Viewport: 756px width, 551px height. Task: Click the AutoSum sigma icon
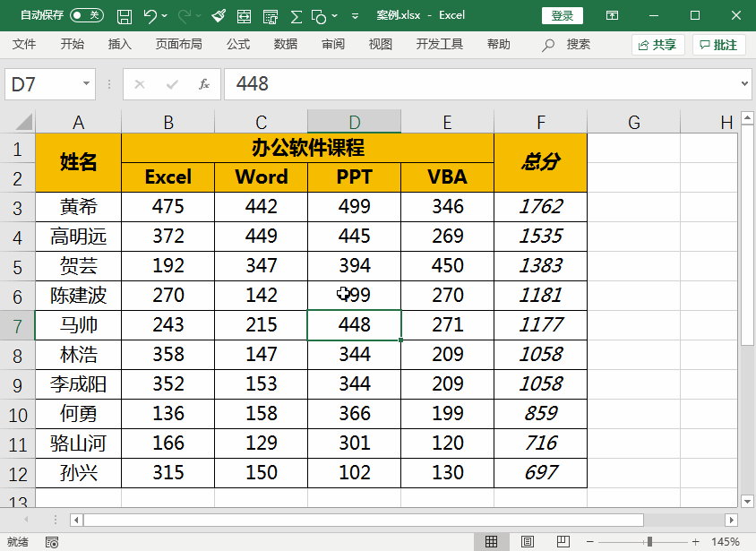296,17
